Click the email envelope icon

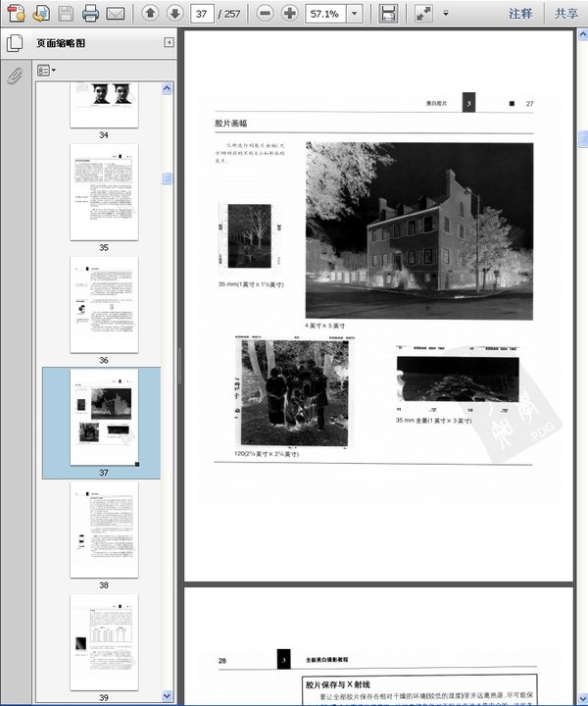coord(116,14)
